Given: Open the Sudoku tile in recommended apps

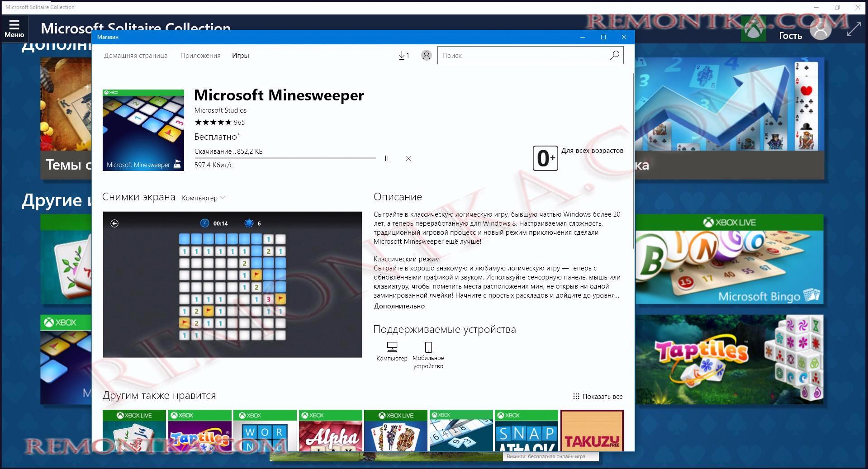Looking at the screenshot, I should coord(461,431).
